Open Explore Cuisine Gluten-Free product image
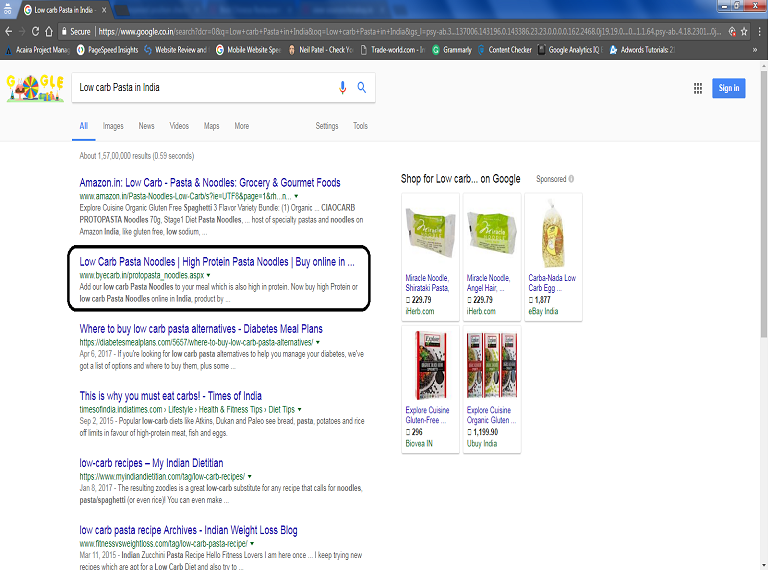Viewport: 770px width, 570px height. [430, 365]
